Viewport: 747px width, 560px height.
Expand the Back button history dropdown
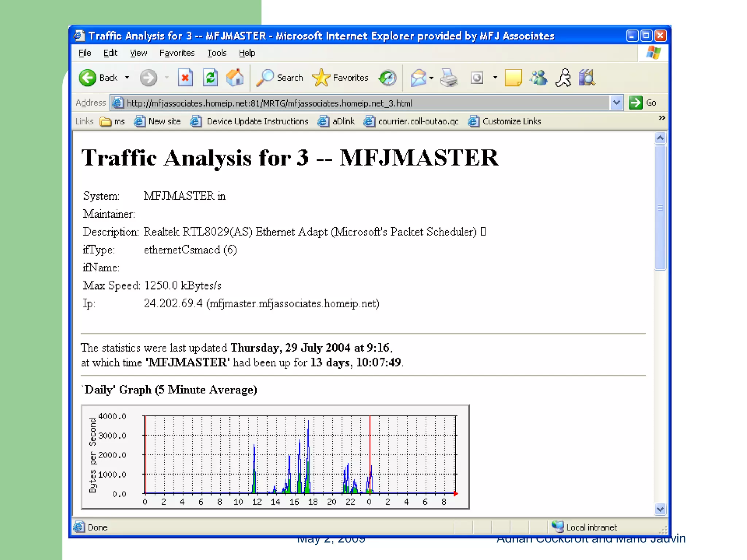tap(127, 78)
